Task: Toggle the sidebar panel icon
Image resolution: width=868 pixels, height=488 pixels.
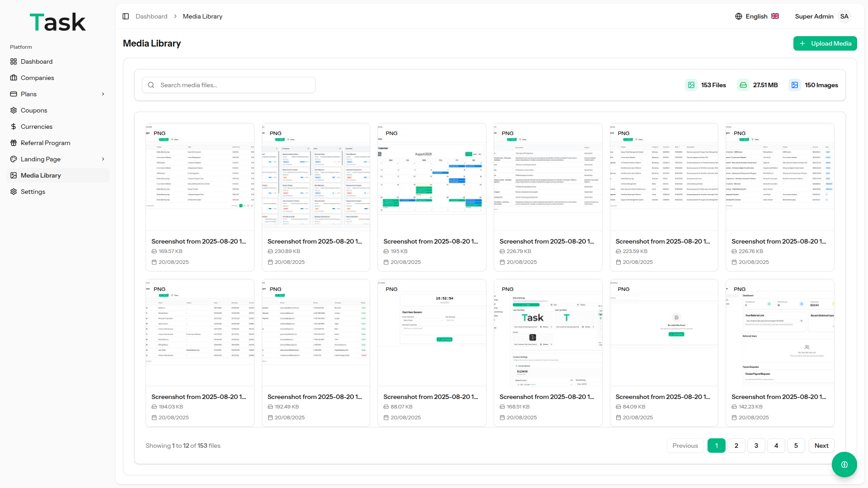Action: click(x=126, y=16)
